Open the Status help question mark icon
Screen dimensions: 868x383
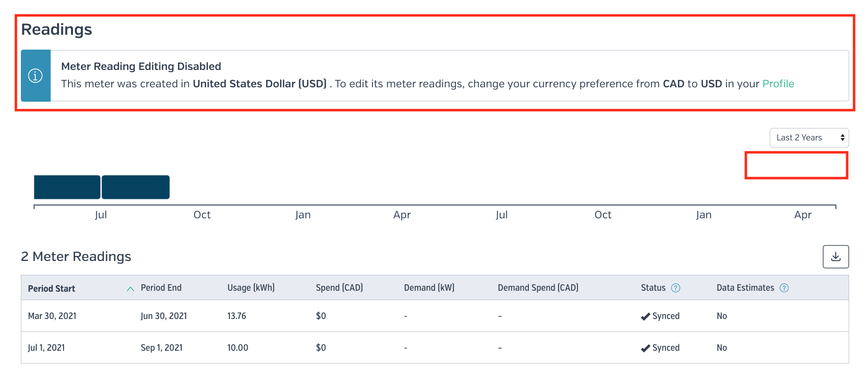point(676,288)
